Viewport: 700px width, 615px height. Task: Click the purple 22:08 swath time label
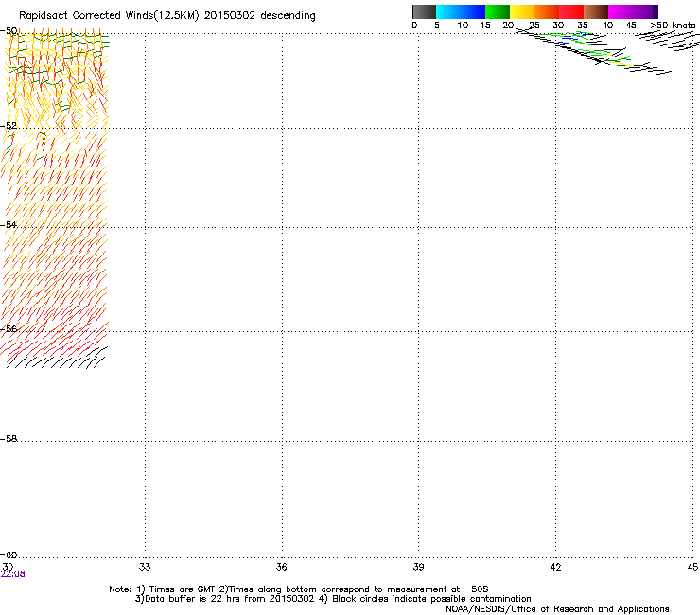pyautogui.click(x=13, y=574)
